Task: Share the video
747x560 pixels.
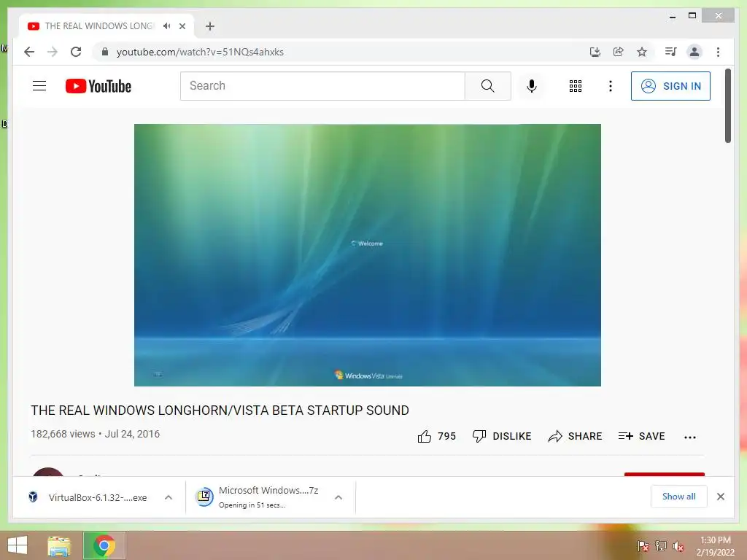Action: point(575,436)
